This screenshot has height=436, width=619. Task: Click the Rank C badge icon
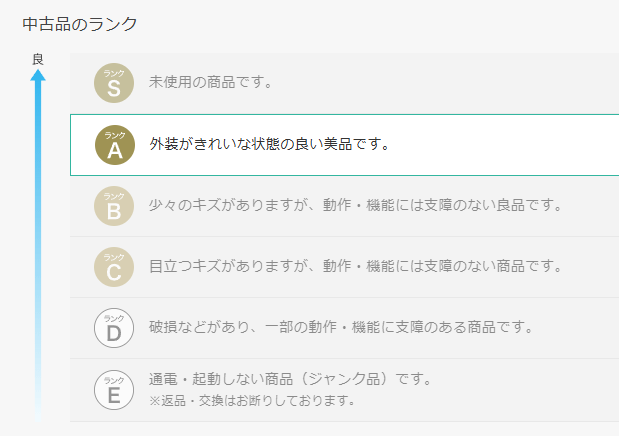point(114,267)
